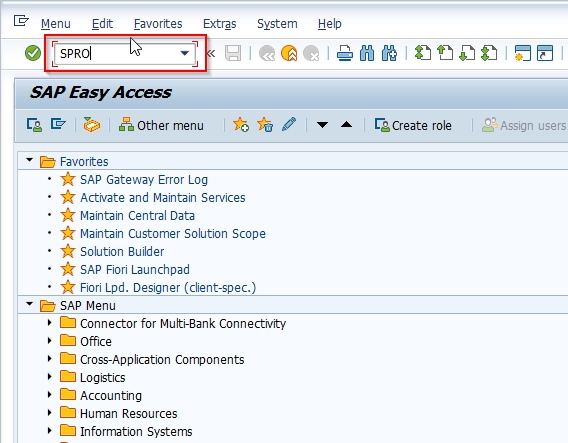This screenshot has height=443, width=568.
Task: Click the Create role button
Action: click(413, 125)
